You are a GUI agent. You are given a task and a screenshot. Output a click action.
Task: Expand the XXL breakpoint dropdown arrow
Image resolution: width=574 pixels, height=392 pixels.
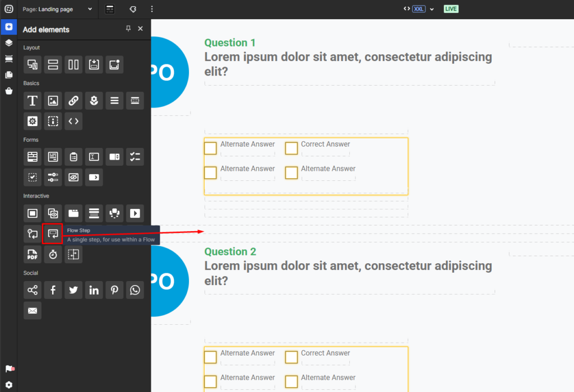(x=432, y=9)
